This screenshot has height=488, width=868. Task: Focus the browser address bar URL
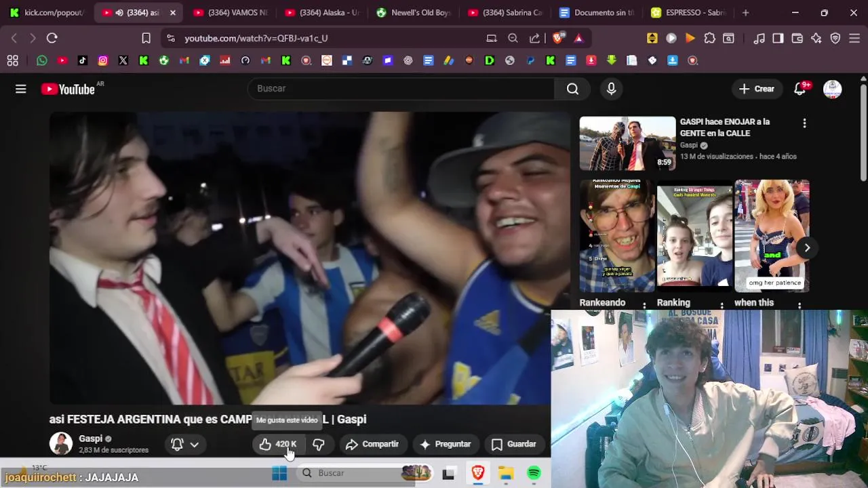(256, 39)
